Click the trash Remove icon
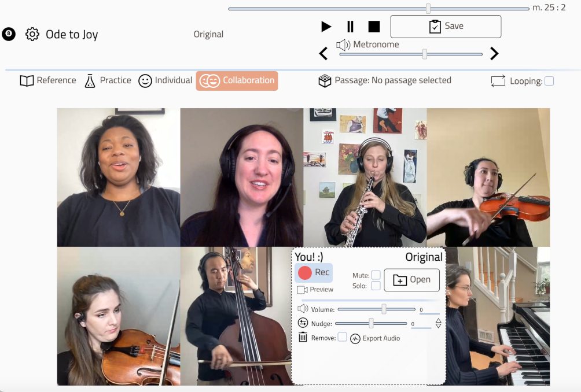The image size is (581, 392). pyautogui.click(x=303, y=337)
